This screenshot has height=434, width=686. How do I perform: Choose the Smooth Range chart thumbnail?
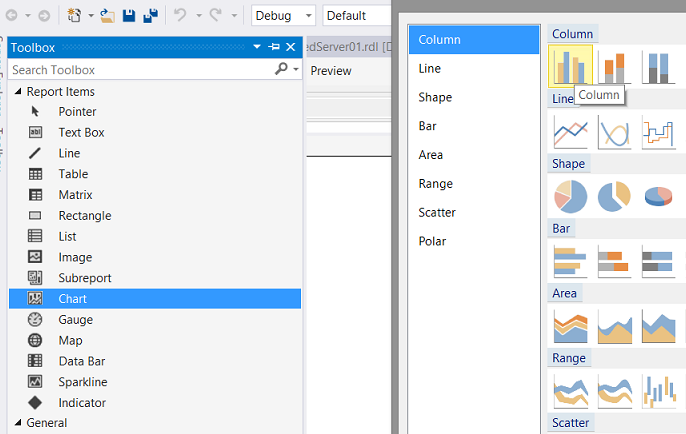[614, 391]
